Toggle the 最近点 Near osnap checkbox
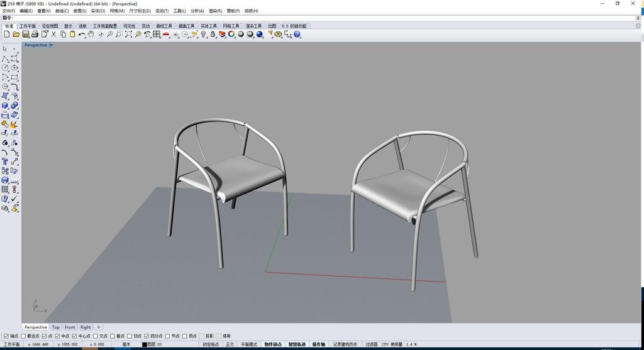644x350 pixels. point(23,336)
